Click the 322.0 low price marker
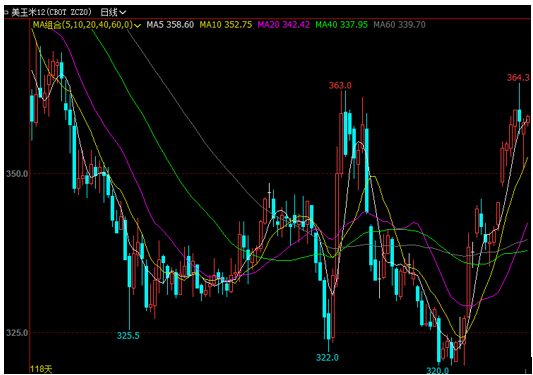This screenshot has height=375, width=533. 327,358
